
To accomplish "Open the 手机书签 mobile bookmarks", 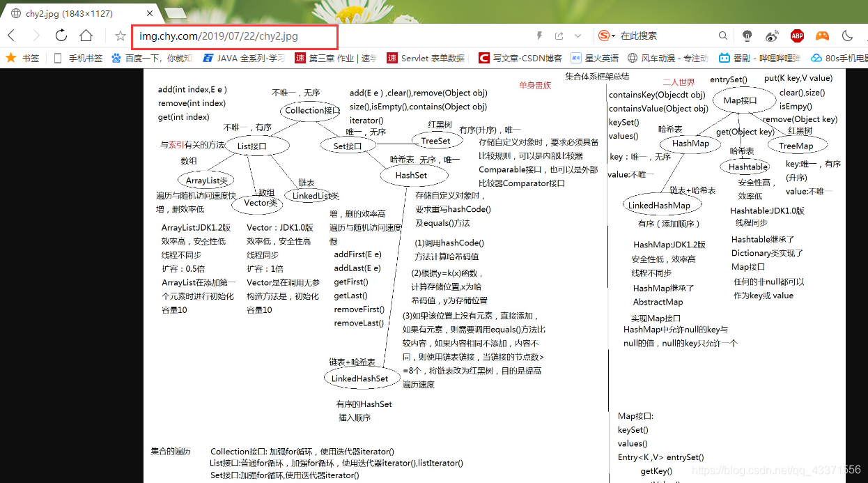I will coord(78,58).
